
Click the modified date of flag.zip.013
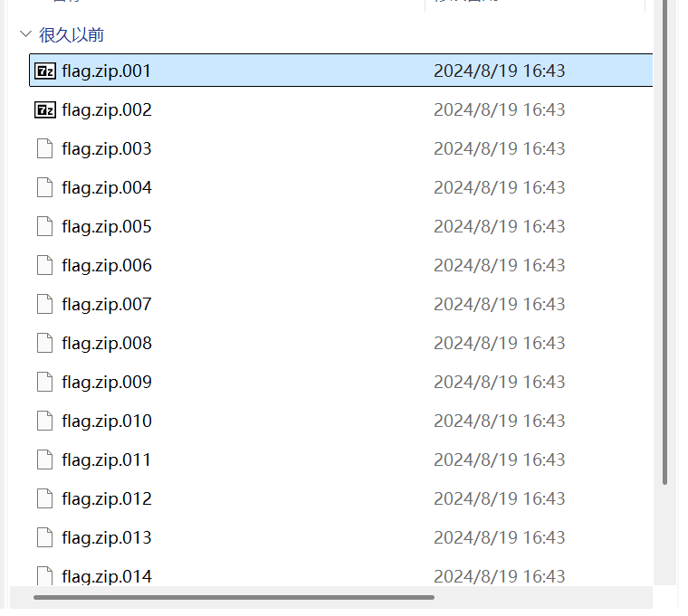coord(500,537)
